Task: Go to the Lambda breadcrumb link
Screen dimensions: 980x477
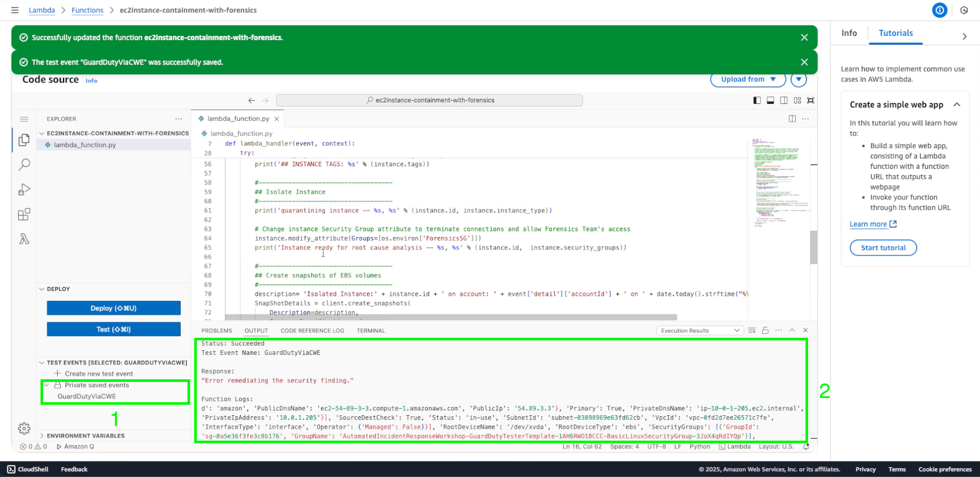Action: (42, 10)
